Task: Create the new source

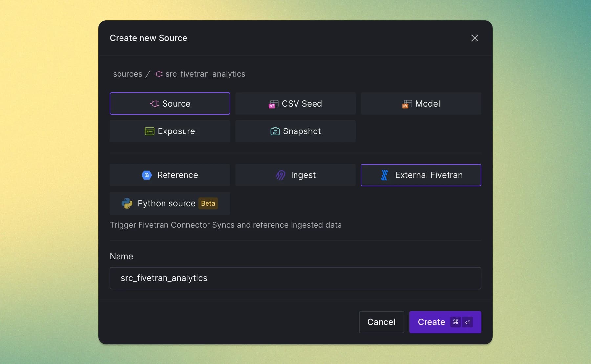Action: point(445,322)
